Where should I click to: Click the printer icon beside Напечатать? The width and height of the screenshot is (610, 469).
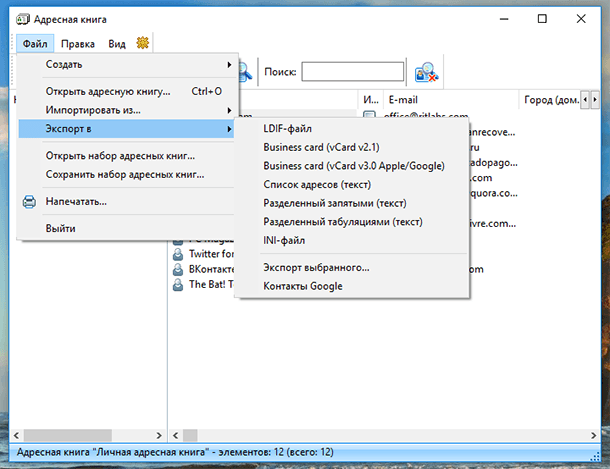(x=29, y=201)
